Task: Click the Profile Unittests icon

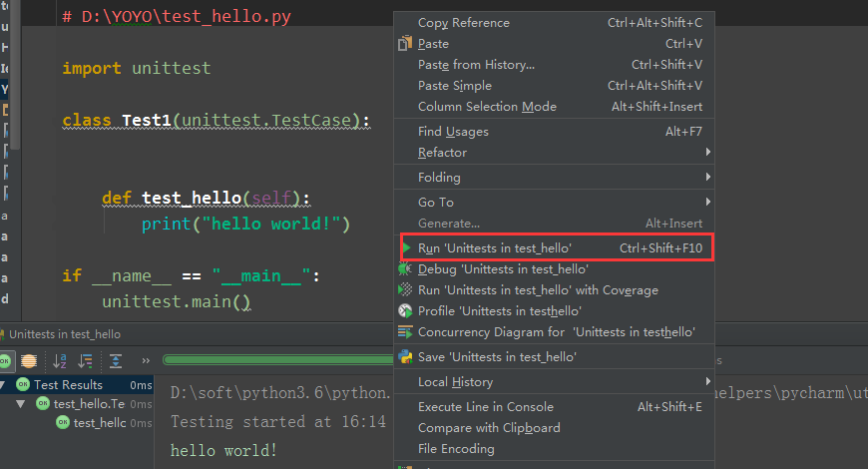Action: (405, 311)
